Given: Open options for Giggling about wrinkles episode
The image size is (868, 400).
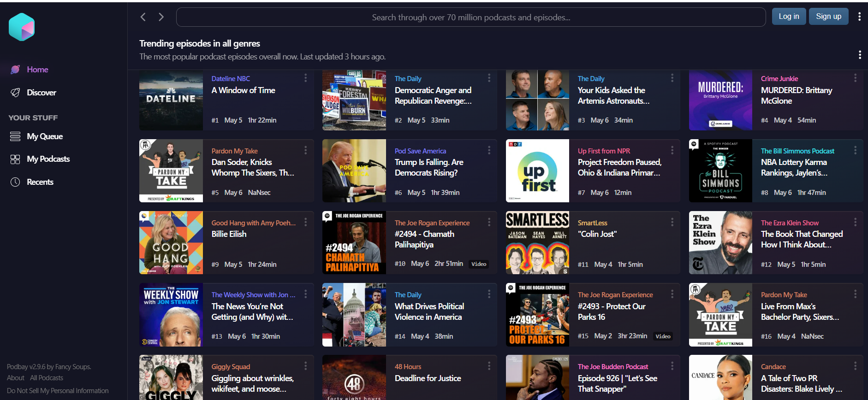Looking at the screenshot, I should (x=305, y=366).
